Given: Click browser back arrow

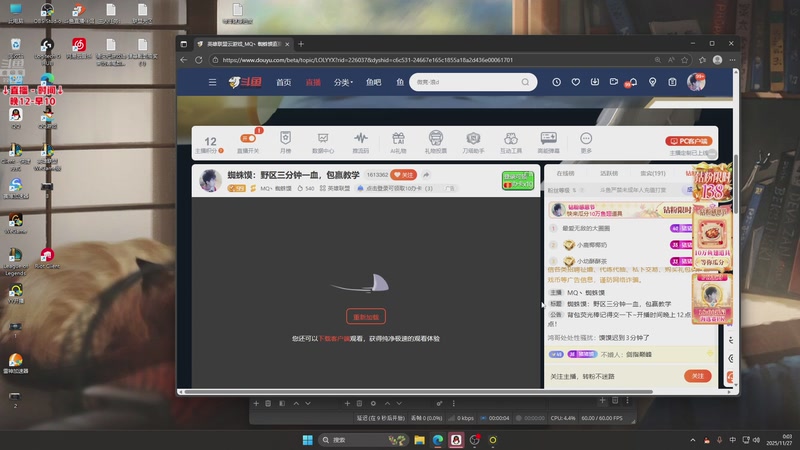Looking at the screenshot, I should pos(184,60).
